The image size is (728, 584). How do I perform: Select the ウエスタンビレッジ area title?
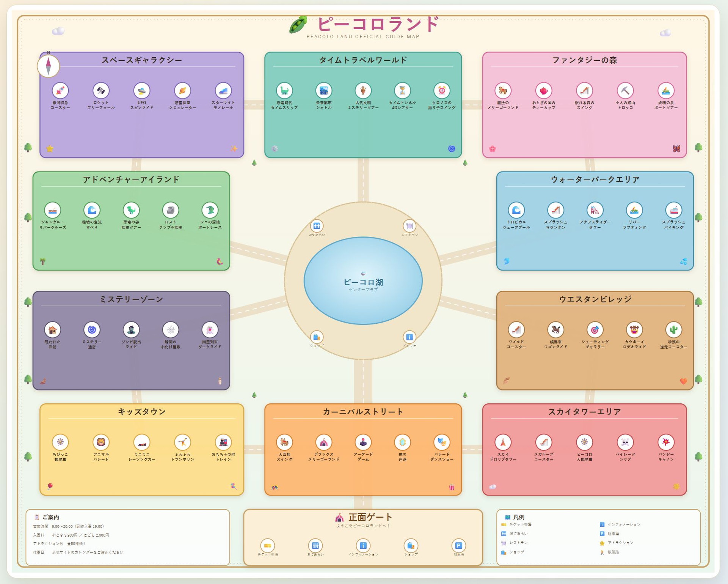click(x=595, y=299)
